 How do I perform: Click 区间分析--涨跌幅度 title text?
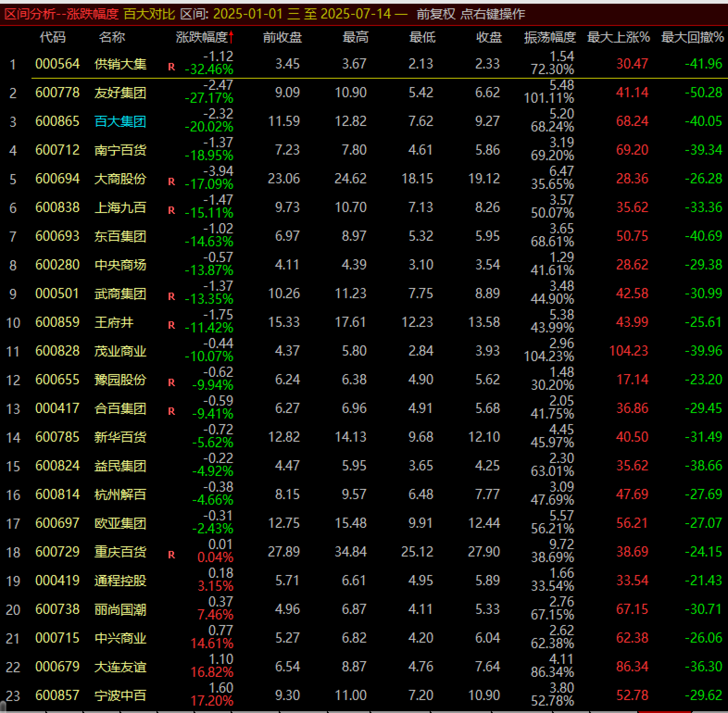pos(62,14)
